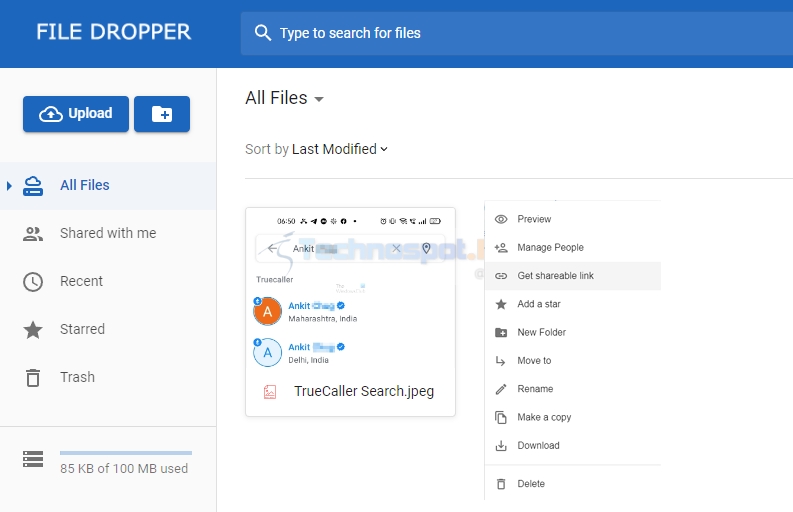Click the New Folder icon in context menu
This screenshot has width=793, height=512.
[x=501, y=332]
